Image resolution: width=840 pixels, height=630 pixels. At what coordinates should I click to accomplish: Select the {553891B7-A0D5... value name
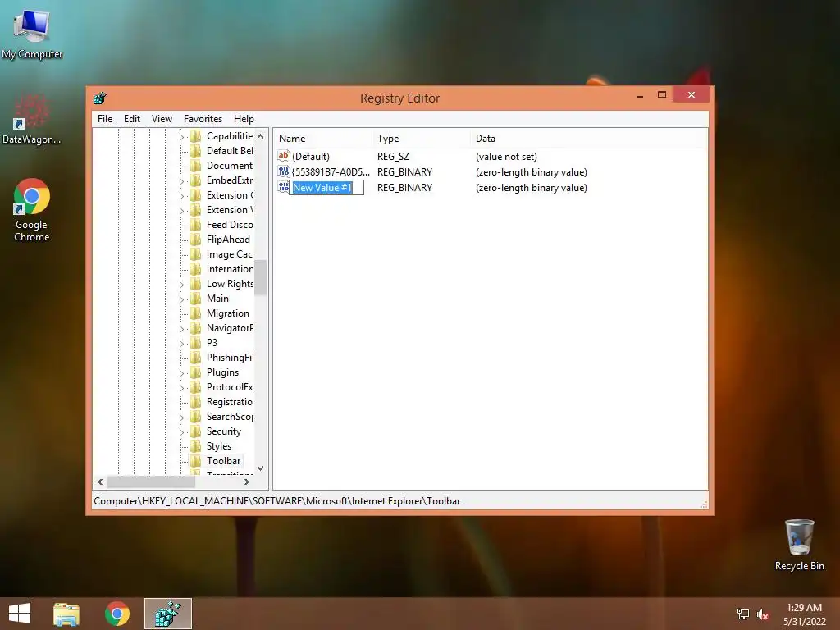tap(331, 172)
